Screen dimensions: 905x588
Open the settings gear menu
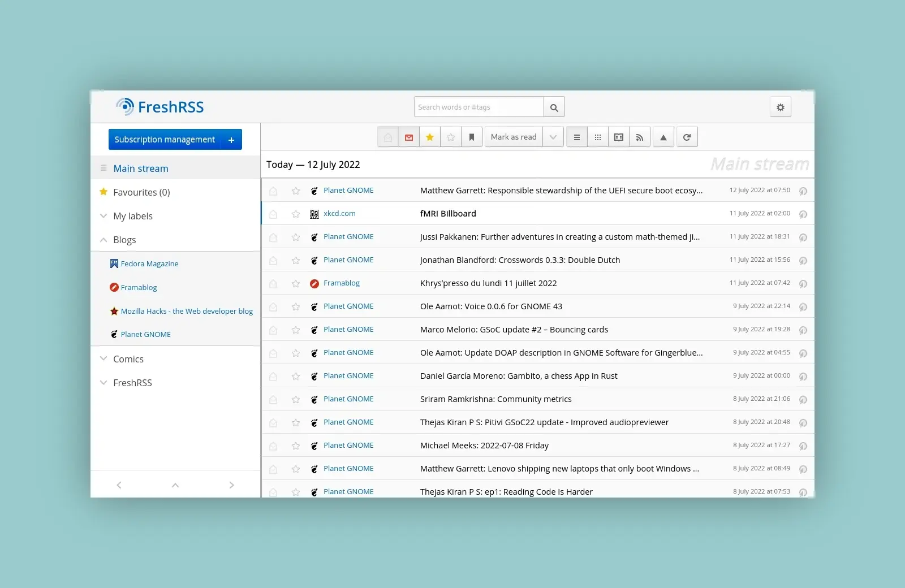(780, 107)
